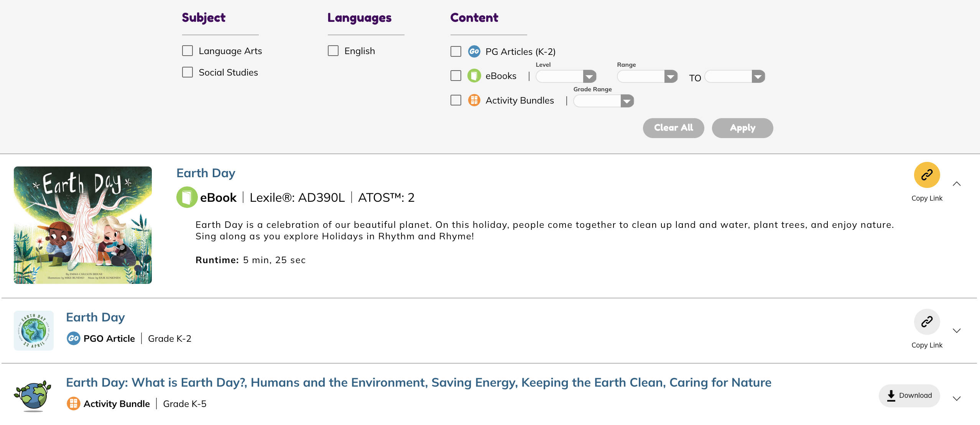Click the yellow Copy Link icon for Earth Day eBook
The height and width of the screenshot is (425, 980).
pos(927,175)
